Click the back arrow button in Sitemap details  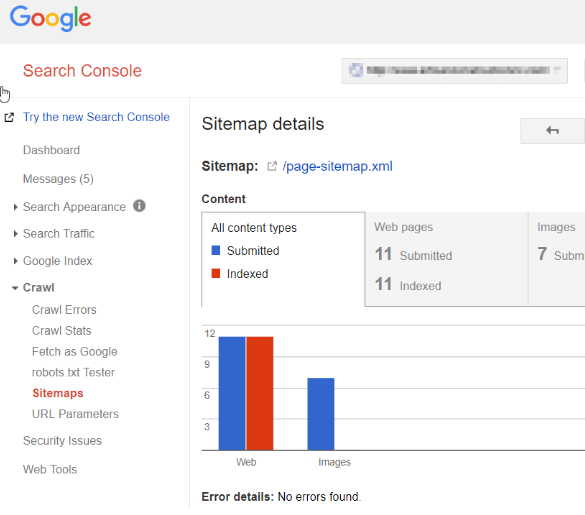pyautogui.click(x=552, y=131)
